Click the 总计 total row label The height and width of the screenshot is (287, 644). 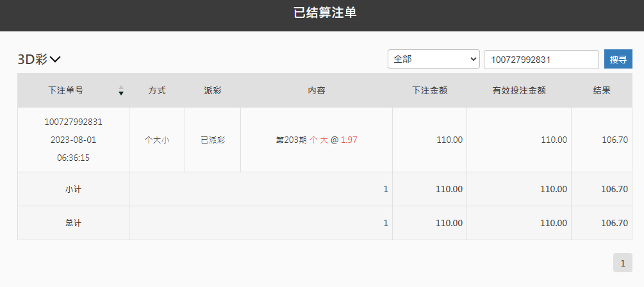coord(73,223)
